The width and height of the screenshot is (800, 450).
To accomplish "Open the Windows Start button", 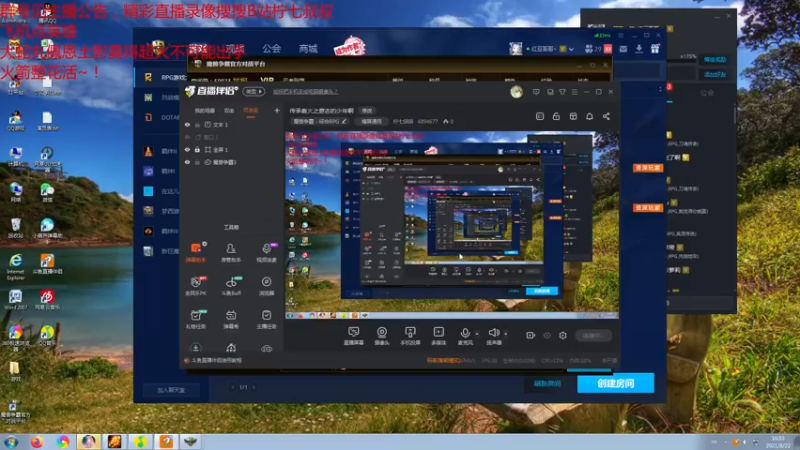I will pos(11,442).
